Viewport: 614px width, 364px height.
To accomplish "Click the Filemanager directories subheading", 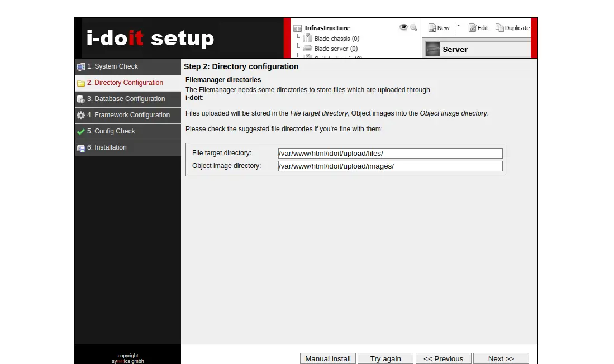I will [x=223, y=79].
